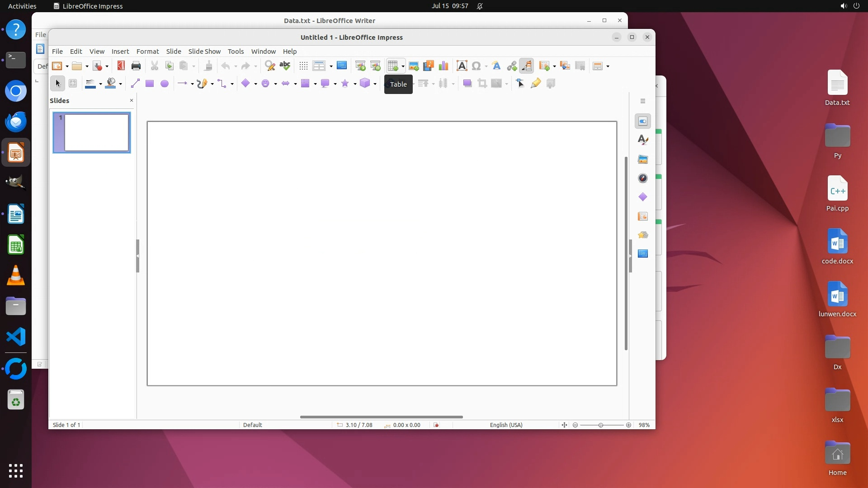Toggle the Shadow button in toolbar
This screenshot has width=868, height=488.
click(x=467, y=84)
